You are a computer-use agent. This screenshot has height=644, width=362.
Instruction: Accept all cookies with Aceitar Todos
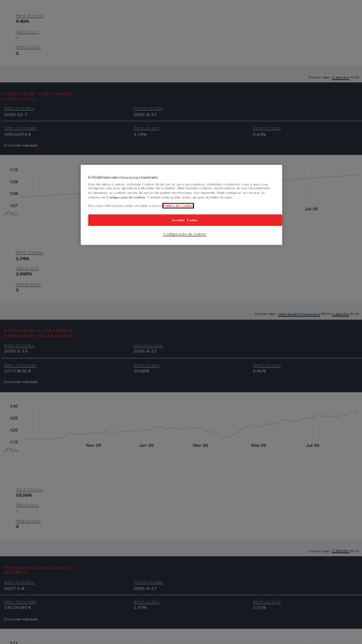pos(185,220)
